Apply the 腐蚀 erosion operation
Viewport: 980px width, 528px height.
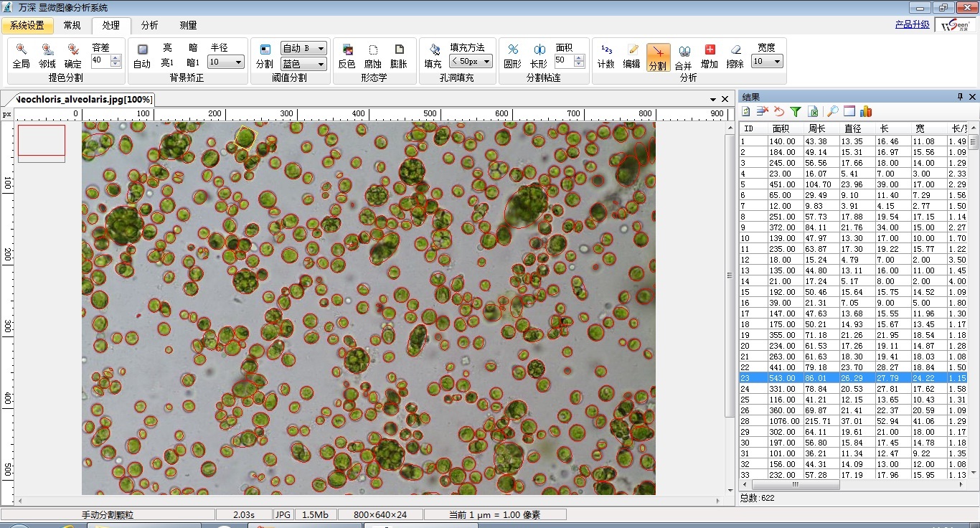tap(373, 56)
